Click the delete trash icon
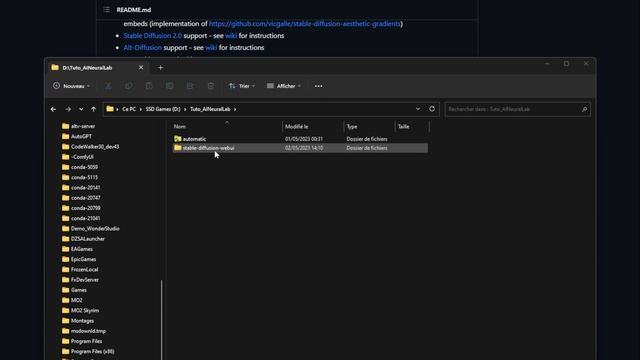640x360 pixels. pyautogui.click(x=211, y=86)
